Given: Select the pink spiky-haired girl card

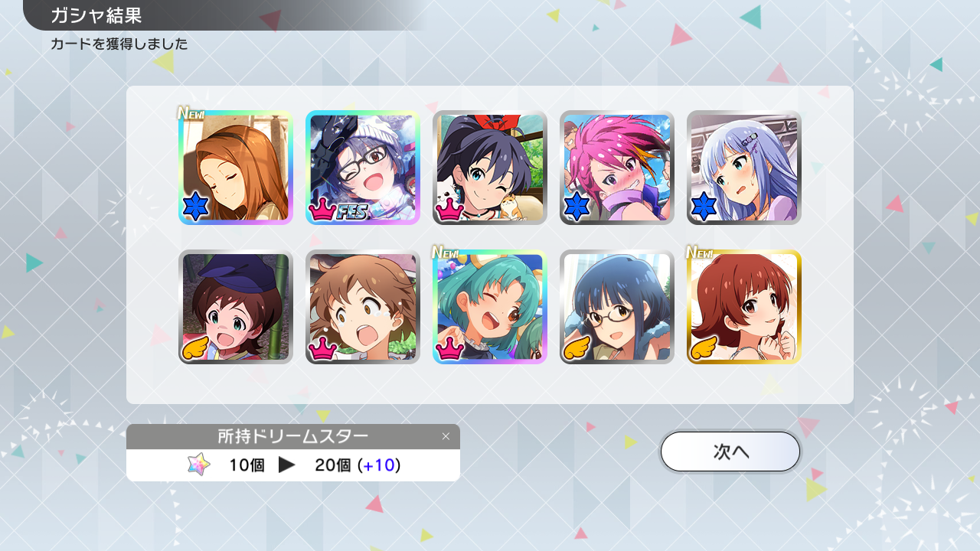Looking at the screenshot, I should [x=617, y=168].
